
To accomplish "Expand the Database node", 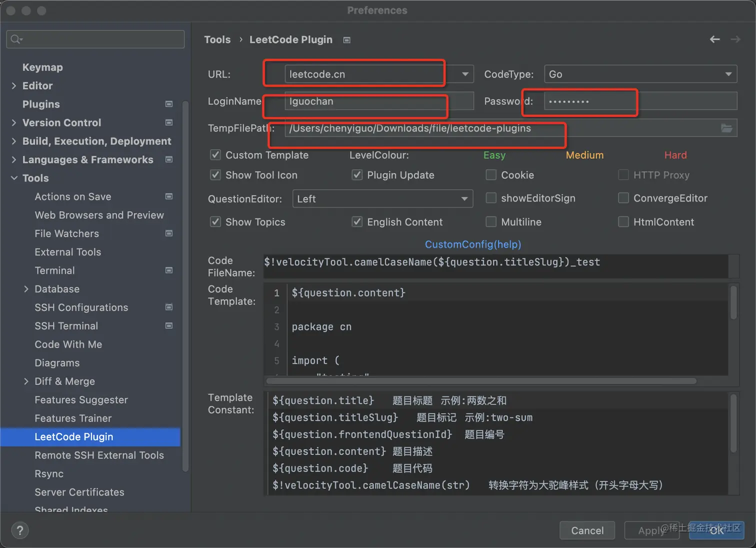I will pos(26,289).
